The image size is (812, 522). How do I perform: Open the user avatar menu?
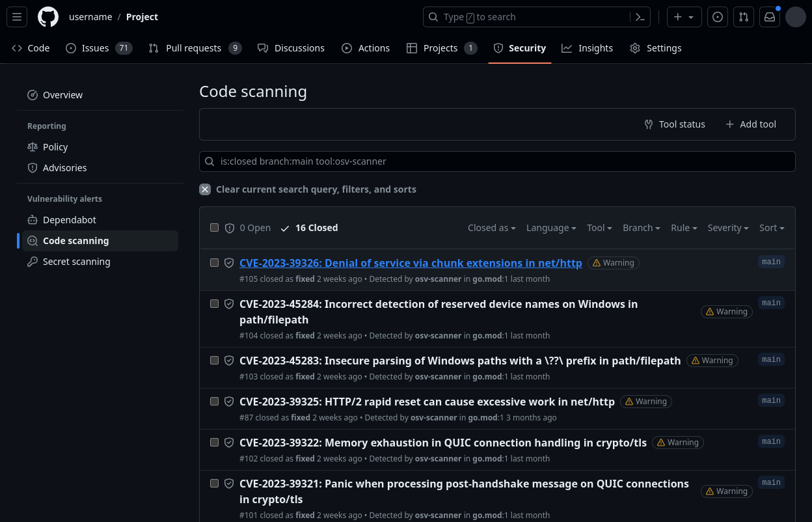click(796, 17)
